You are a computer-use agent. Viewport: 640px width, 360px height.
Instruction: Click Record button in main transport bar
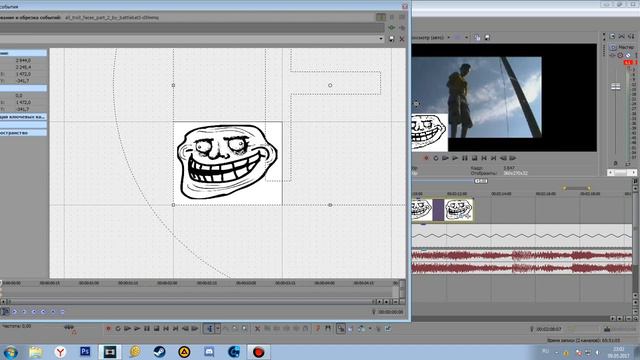pos(108,328)
